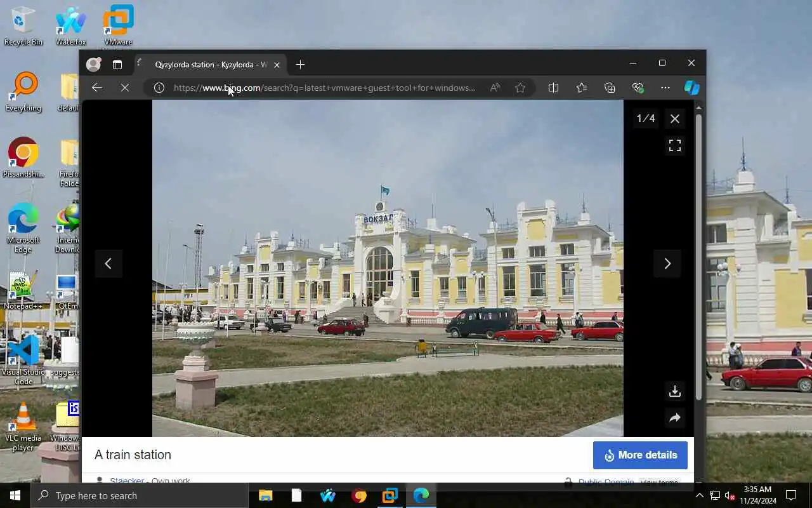Viewport: 812px width, 508px height.
Task: Click the train station photo
Action: click(x=388, y=268)
